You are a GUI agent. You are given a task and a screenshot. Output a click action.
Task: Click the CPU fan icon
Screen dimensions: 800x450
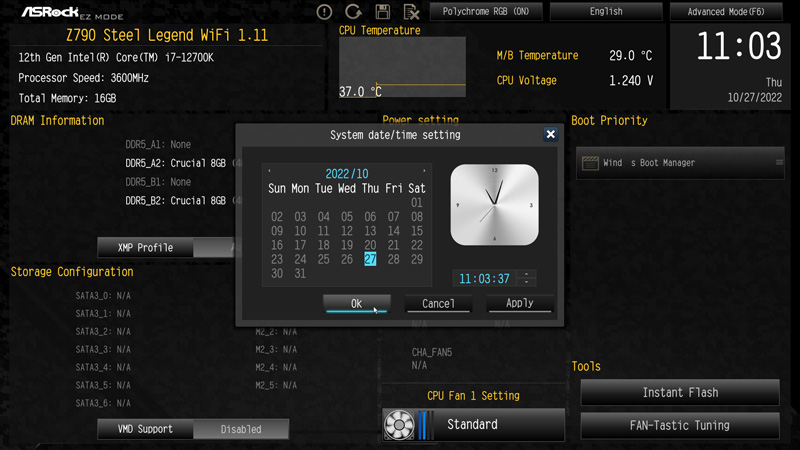(399, 424)
